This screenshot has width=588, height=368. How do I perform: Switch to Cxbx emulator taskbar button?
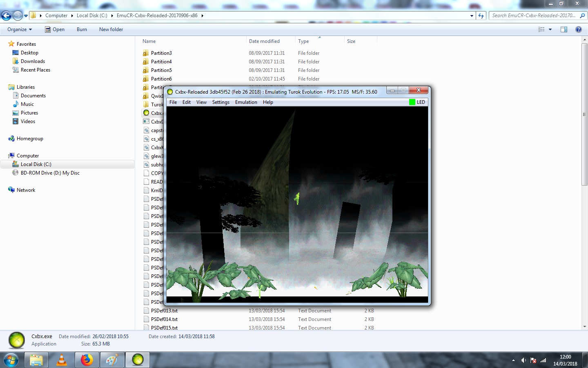(138, 360)
